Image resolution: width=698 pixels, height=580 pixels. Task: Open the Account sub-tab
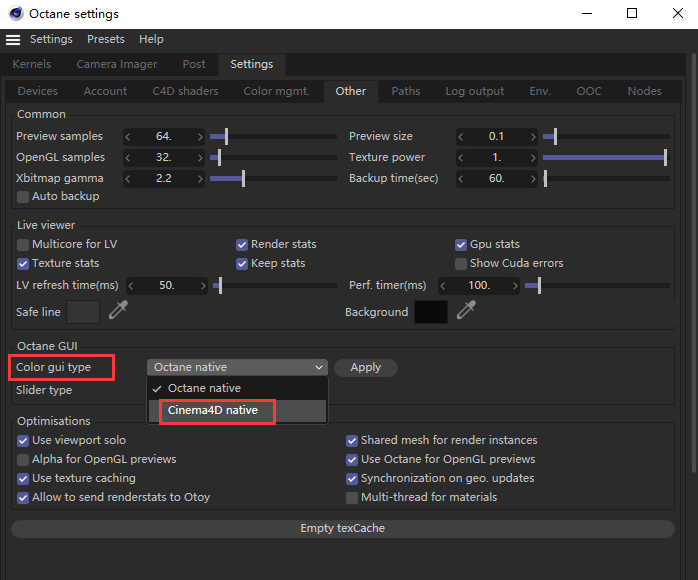[105, 91]
